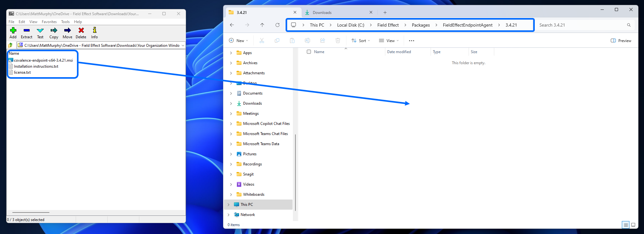Click the Share icon in Explorer toolbar

coord(323,40)
